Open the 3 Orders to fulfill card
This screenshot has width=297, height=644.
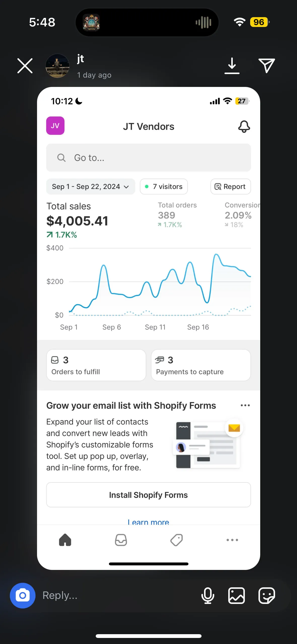click(x=96, y=365)
